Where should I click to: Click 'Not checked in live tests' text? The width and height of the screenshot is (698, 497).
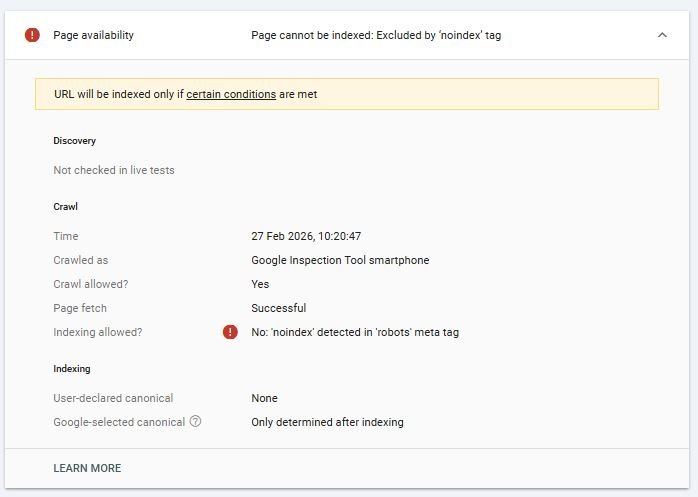click(x=114, y=170)
